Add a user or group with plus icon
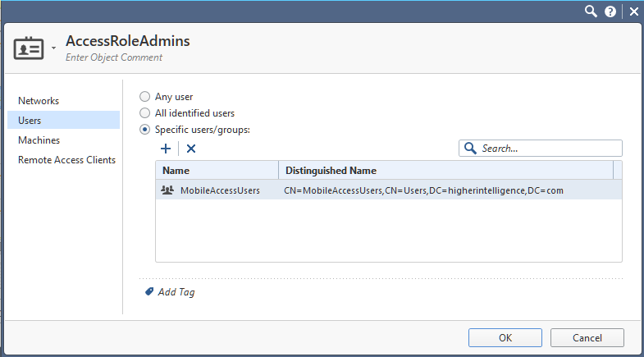Screen dimensions: 644x357 point(166,149)
